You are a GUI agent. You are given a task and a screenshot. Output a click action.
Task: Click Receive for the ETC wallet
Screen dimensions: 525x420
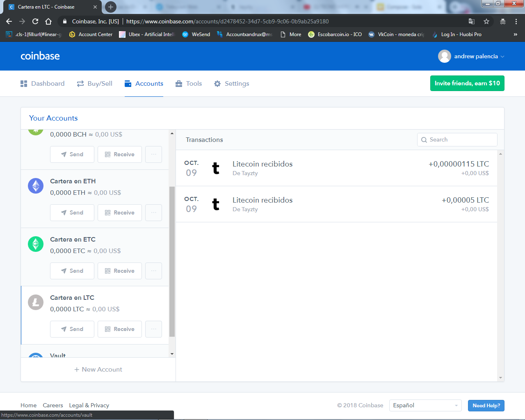point(120,271)
